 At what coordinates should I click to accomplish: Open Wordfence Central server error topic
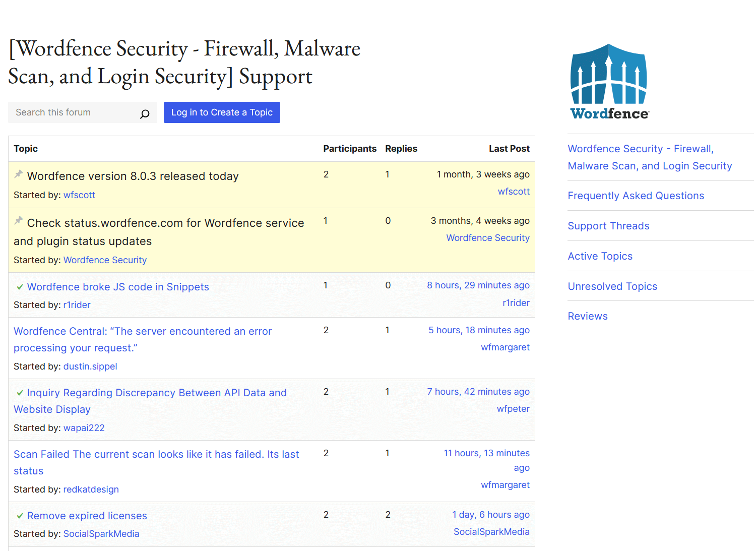143,339
